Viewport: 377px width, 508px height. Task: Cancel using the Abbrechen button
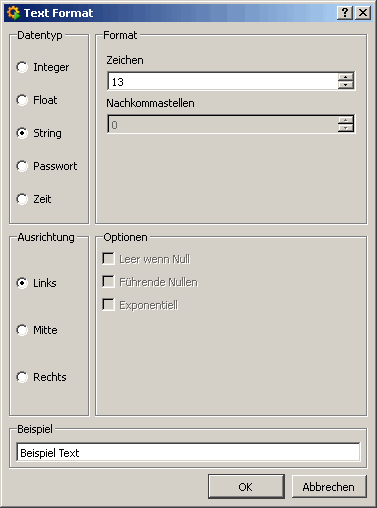click(329, 487)
